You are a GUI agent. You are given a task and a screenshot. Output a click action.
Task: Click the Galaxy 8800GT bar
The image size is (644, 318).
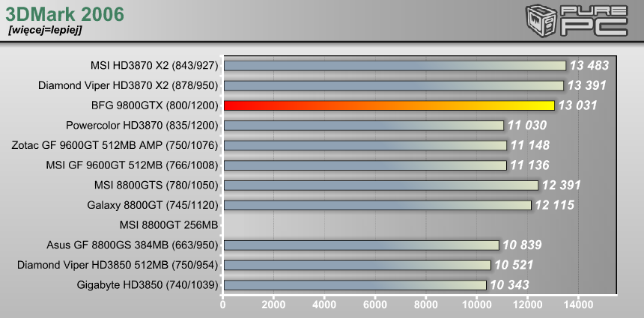coord(378,205)
